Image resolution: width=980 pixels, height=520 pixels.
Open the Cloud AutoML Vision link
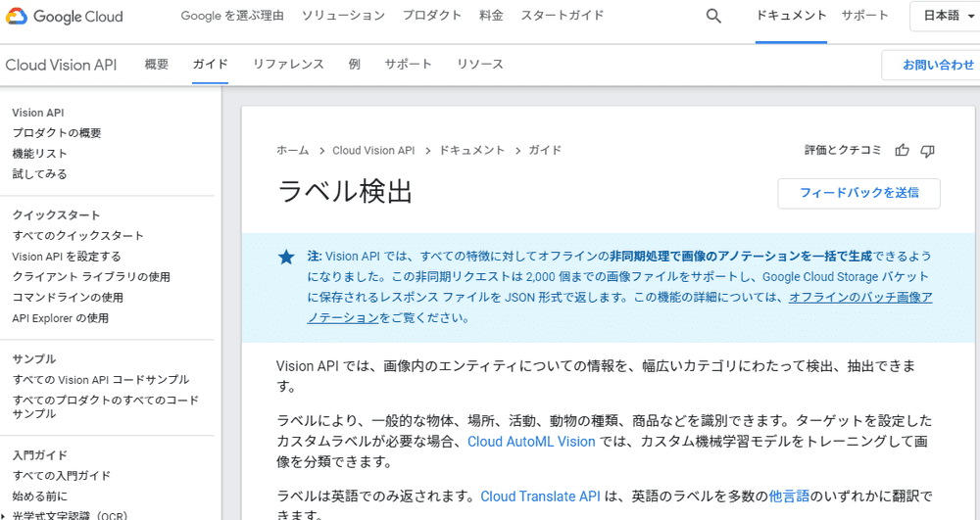531,442
